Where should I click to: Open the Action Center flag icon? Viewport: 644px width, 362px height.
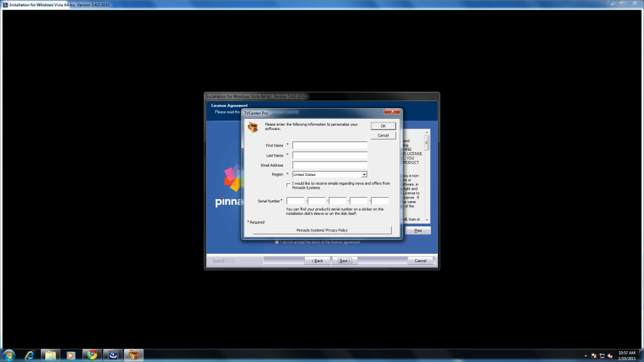click(x=594, y=356)
